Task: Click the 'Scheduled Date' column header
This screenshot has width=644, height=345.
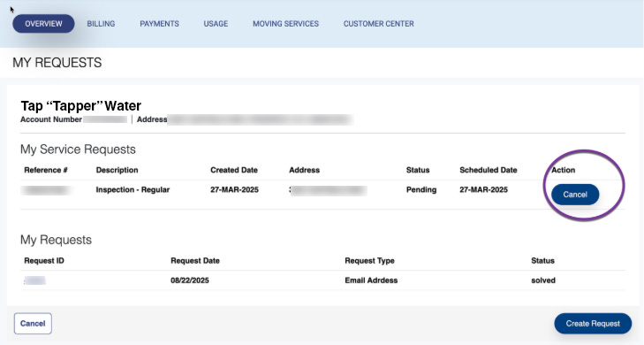Action: (x=488, y=170)
